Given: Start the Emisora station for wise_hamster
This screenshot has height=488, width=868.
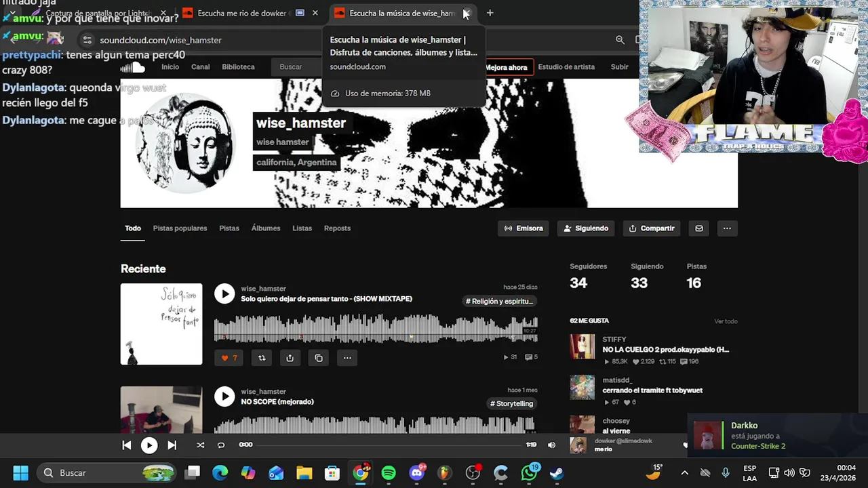Looking at the screenshot, I should [x=524, y=228].
